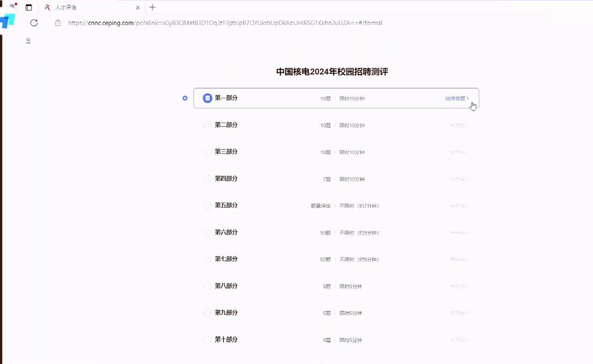Open the 第七部分 section row
This screenshot has height=364, width=593.
click(336, 259)
